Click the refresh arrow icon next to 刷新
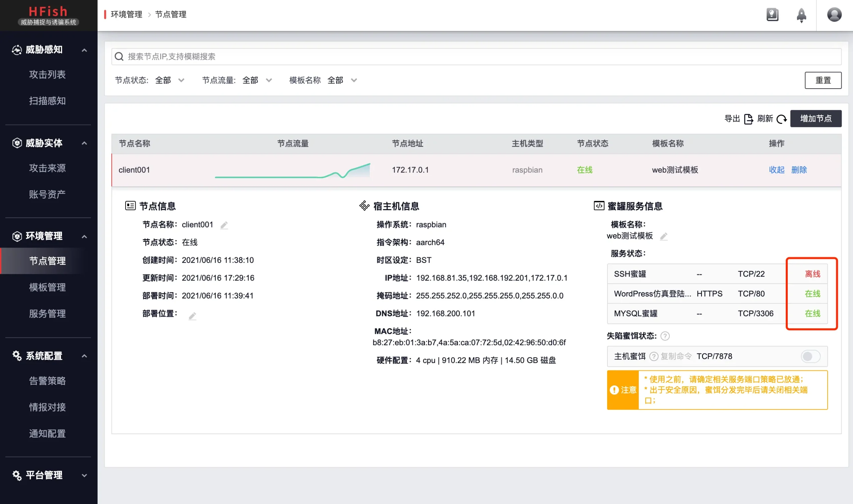The width and height of the screenshot is (853, 504). [781, 119]
